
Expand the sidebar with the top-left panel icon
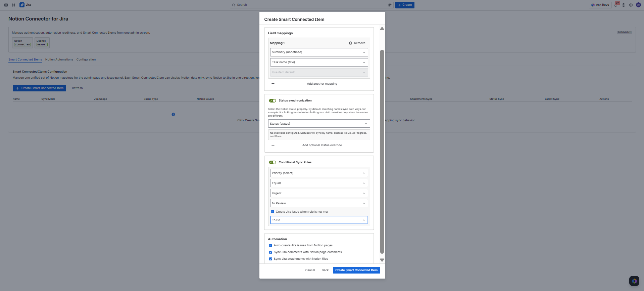6,5
